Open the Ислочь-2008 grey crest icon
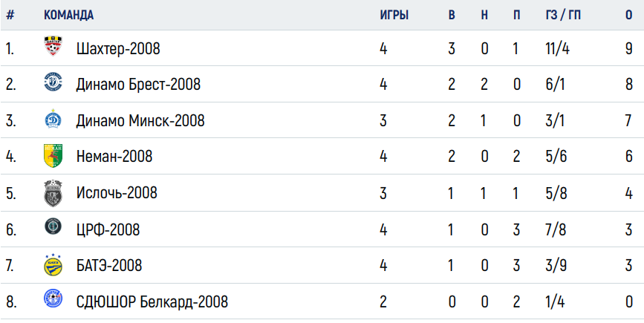 click(53, 193)
